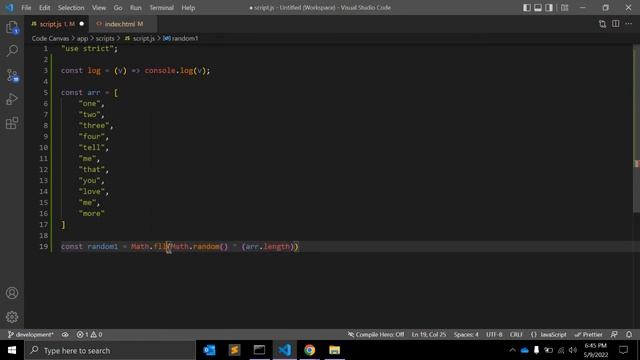Open Source Control view in activity bar
640x360 pixels.
(12, 76)
